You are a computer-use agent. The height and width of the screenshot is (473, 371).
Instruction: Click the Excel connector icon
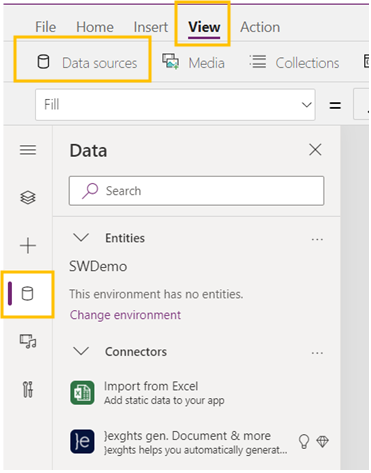82,393
